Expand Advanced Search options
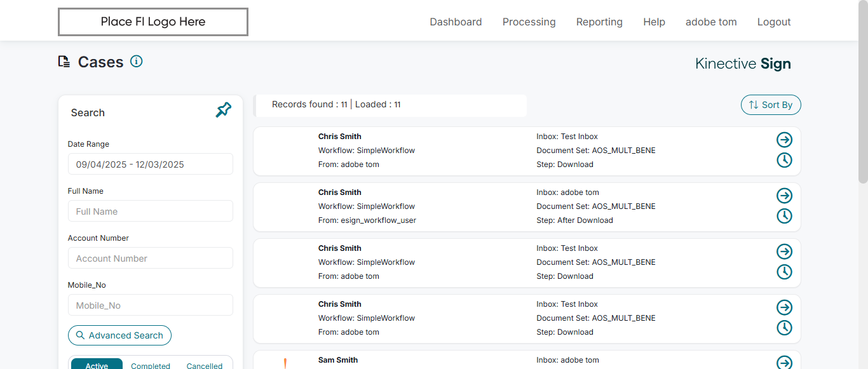 119,335
